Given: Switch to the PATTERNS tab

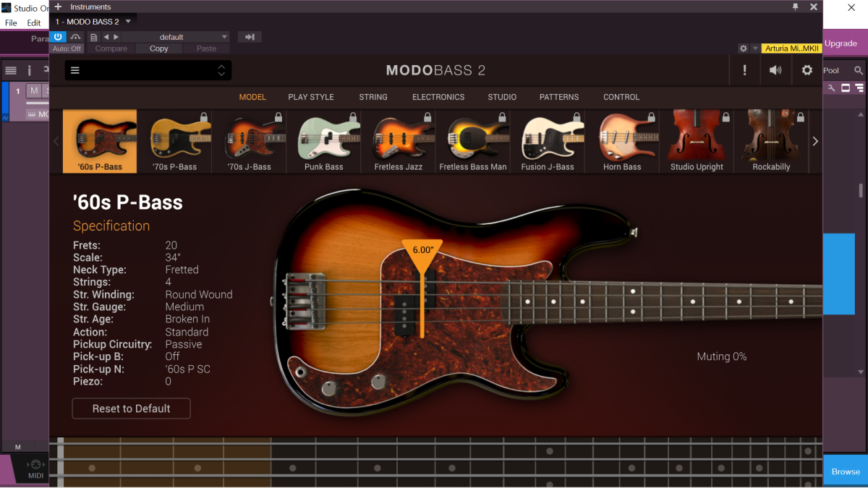Looking at the screenshot, I should click(x=559, y=97).
